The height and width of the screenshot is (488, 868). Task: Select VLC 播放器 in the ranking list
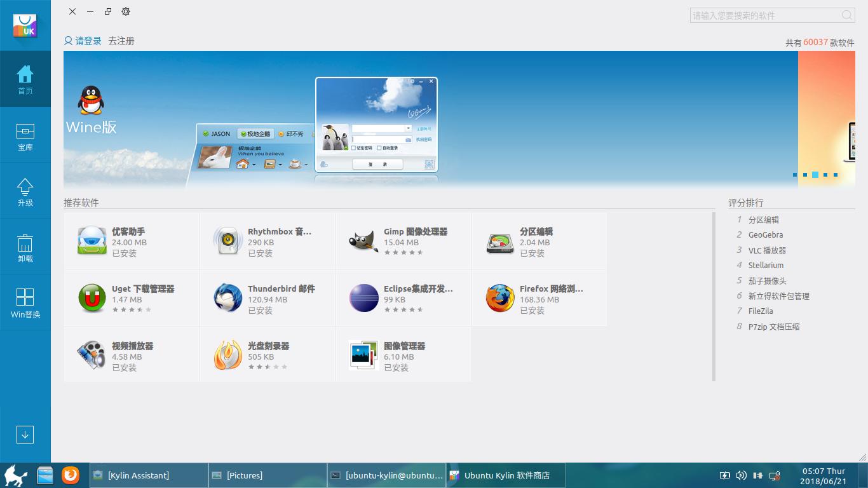767,250
